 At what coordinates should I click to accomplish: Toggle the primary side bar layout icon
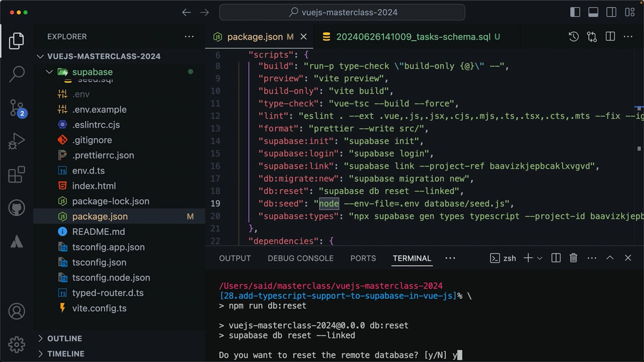click(x=575, y=13)
